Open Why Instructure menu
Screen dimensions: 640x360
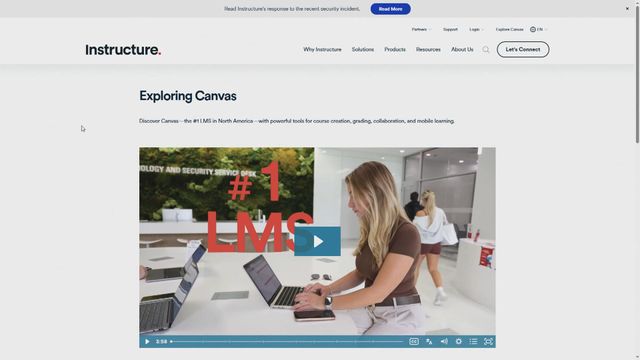[x=322, y=49]
